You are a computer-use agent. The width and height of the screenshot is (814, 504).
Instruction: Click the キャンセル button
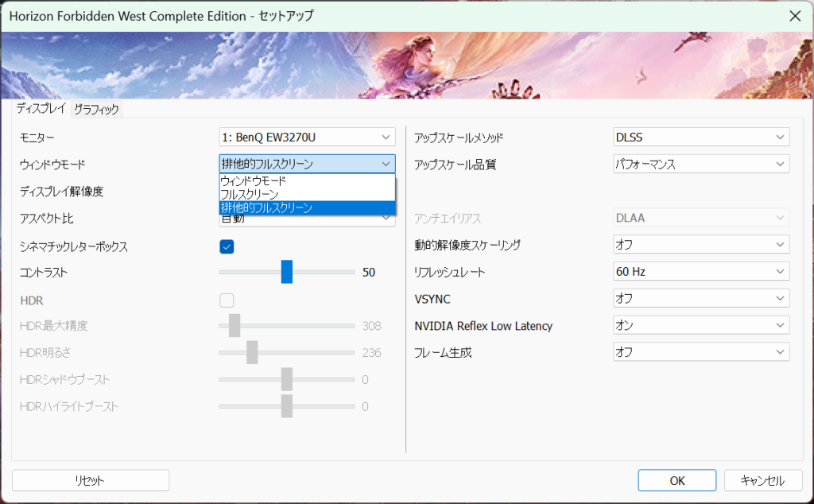coord(762,480)
